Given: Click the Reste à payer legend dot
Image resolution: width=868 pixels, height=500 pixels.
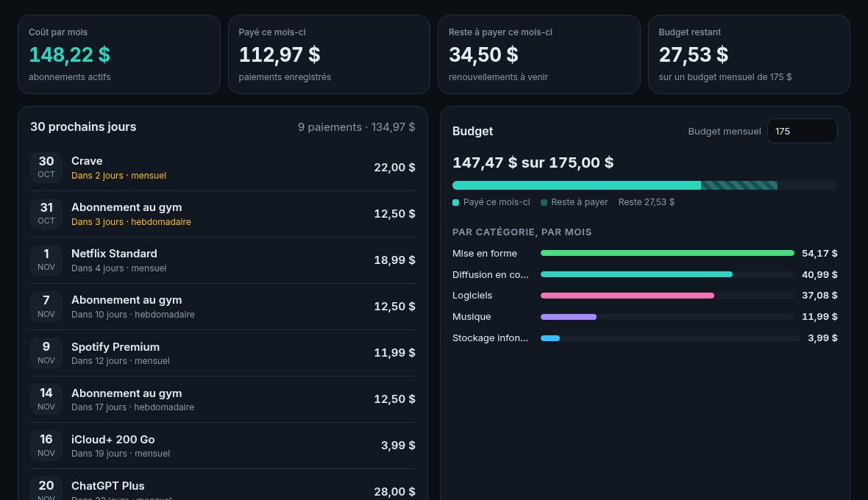Looking at the screenshot, I should [x=544, y=202].
